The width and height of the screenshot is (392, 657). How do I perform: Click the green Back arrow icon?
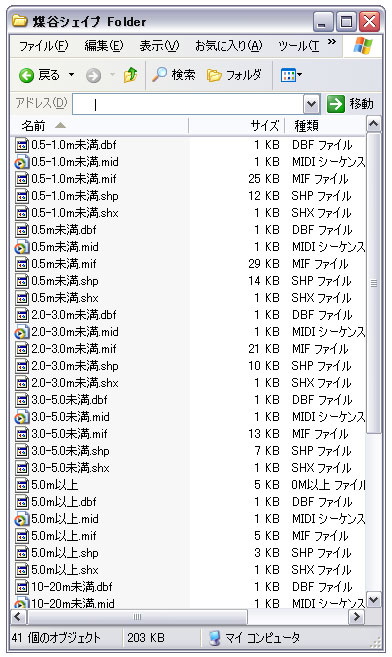pos(26,75)
